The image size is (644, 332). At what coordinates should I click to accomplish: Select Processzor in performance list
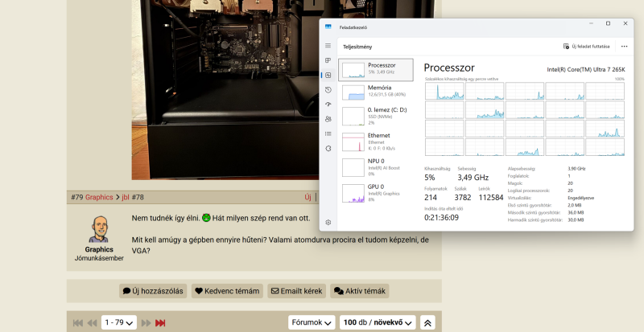click(x=376, y=70)
